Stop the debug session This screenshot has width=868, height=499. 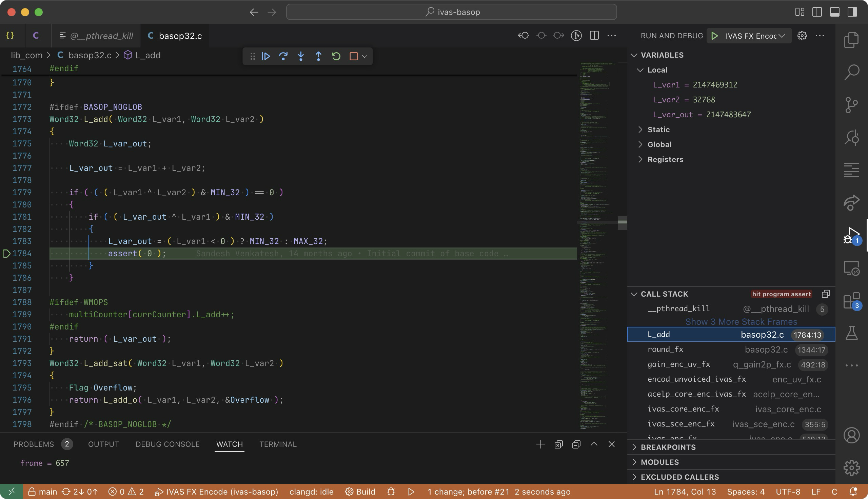[x=354, y=56]
